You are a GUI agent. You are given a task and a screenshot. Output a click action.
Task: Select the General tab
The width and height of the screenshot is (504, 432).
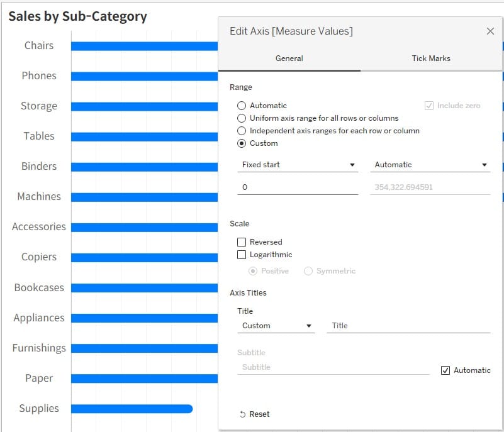[x=289, y=58]
